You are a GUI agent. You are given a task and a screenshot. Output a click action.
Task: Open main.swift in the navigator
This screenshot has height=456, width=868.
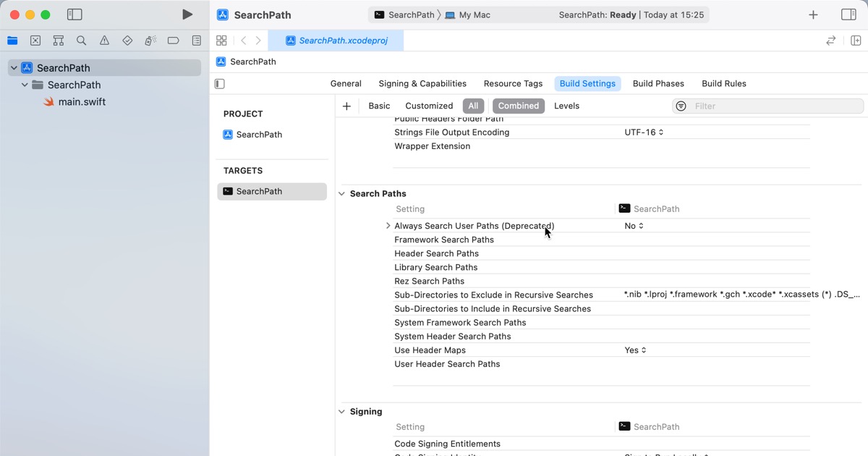(82, 102)
